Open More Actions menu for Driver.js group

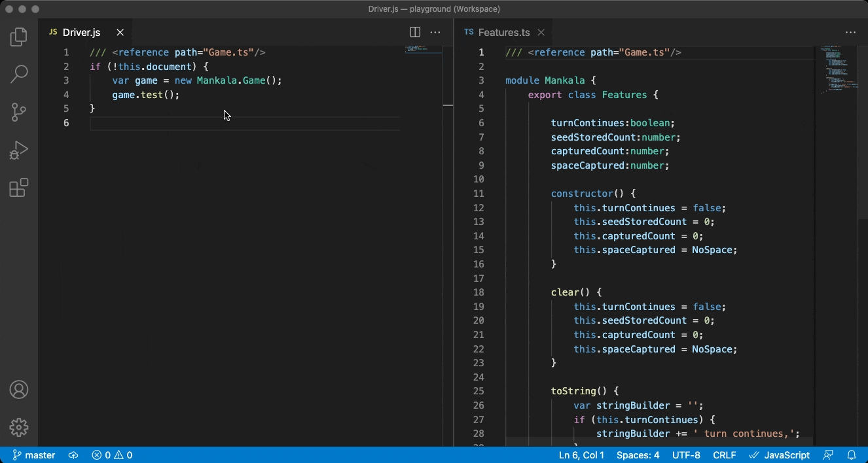[435, 32]
